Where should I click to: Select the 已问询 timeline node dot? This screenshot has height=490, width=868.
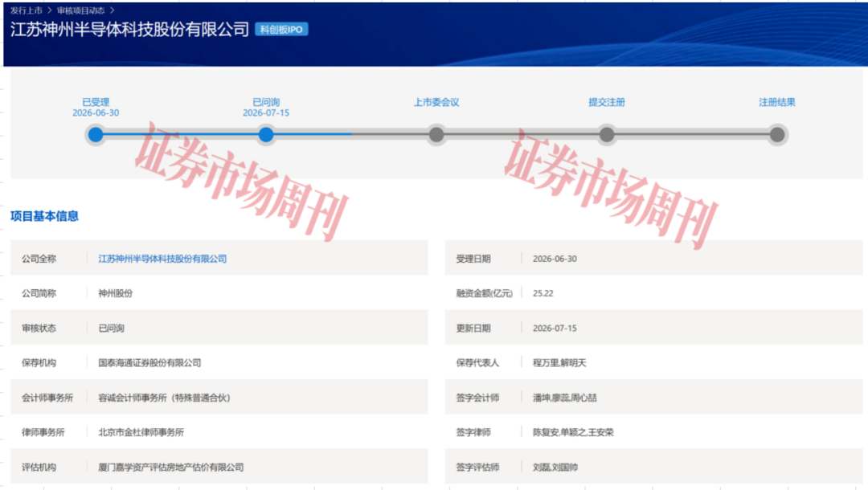(x=266, y=134)
